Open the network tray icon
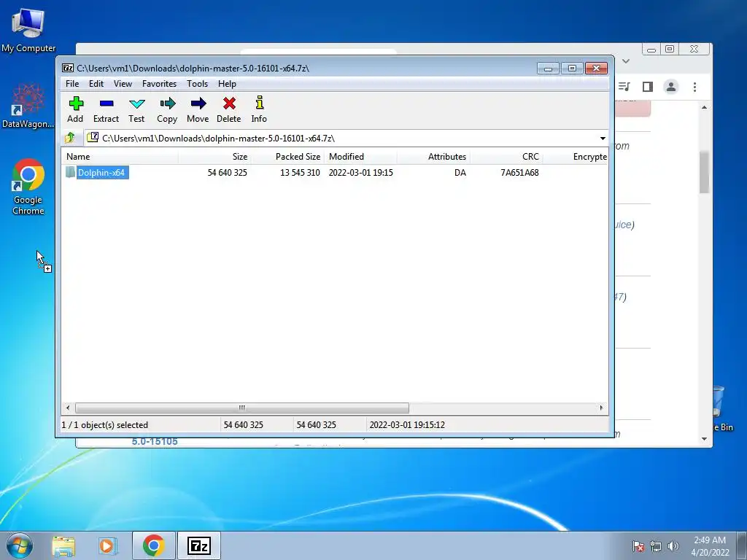Viewport: 747px width, 560px height. (656, 546)
